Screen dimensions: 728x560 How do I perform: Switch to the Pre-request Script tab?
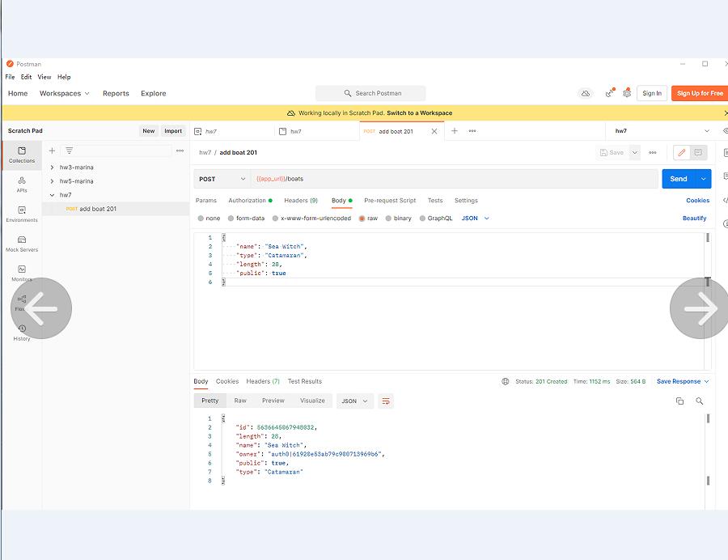click(x=390, y=201)
